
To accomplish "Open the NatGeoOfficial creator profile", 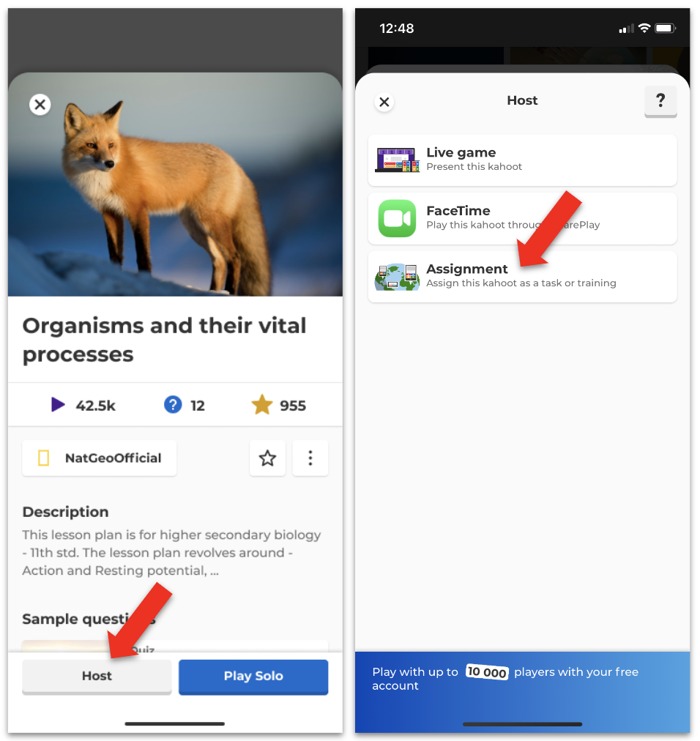I will (x=100, y=458).
